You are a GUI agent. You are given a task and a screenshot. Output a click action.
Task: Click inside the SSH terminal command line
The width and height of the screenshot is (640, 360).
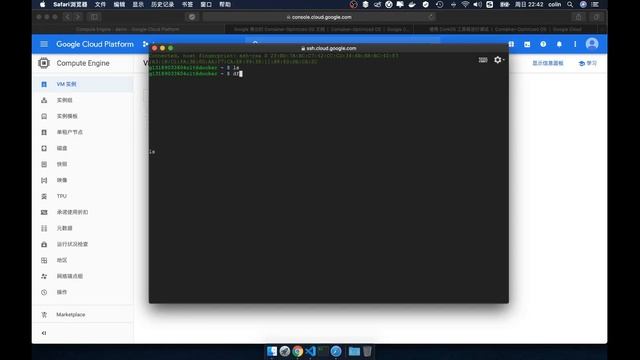coord(241,74)
